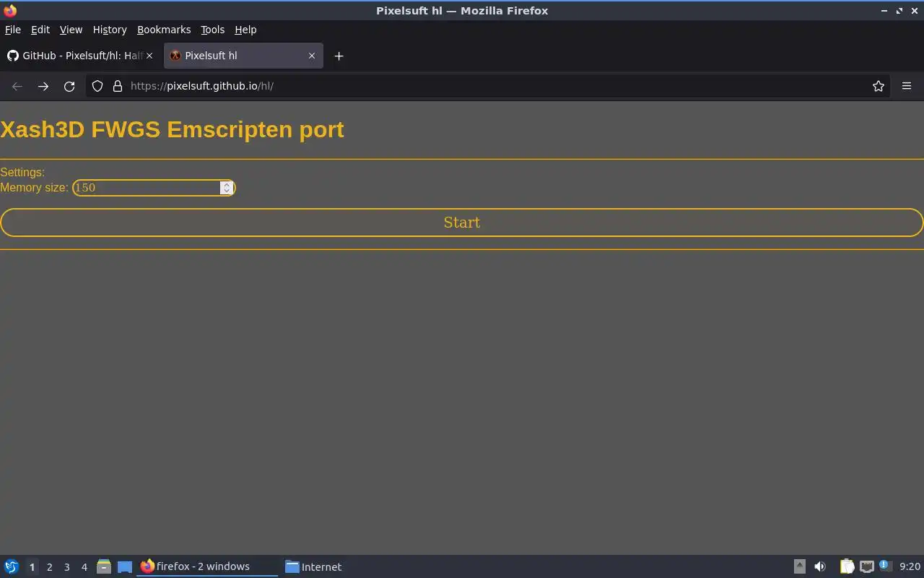Click the Firefox logo in title bar

click(10, 11)
